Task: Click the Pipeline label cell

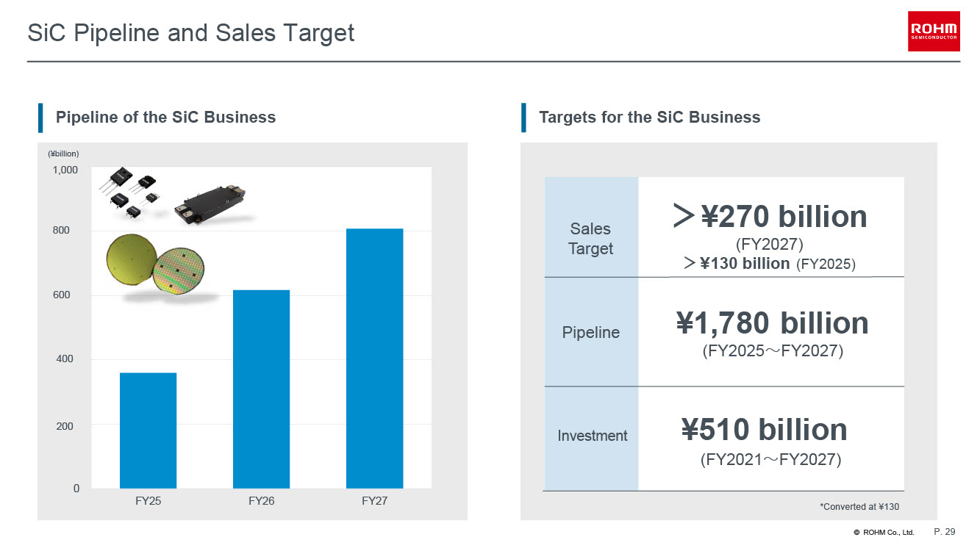Action: [x=591, y=332]
